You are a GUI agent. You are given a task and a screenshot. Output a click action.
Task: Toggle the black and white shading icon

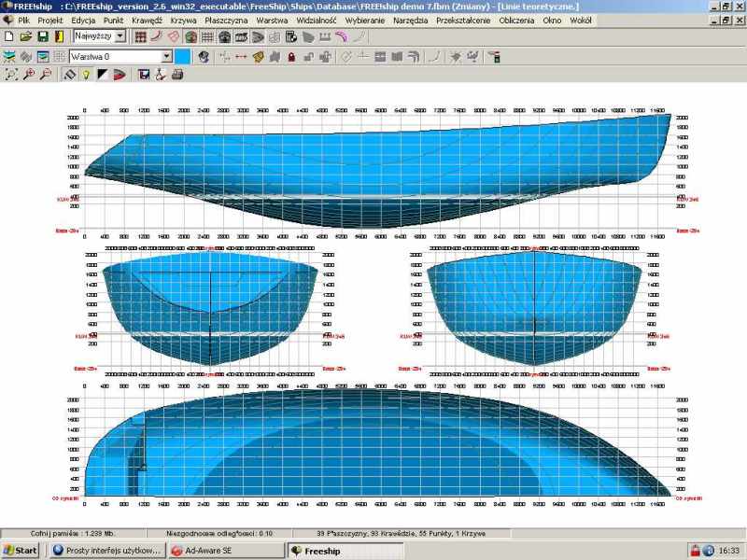coord(102,74)
